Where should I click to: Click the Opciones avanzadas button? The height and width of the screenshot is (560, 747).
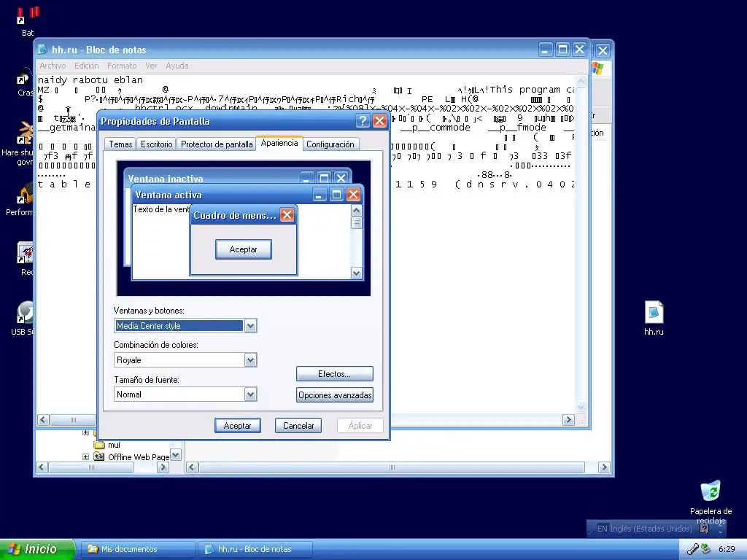(x=334, y=394)
